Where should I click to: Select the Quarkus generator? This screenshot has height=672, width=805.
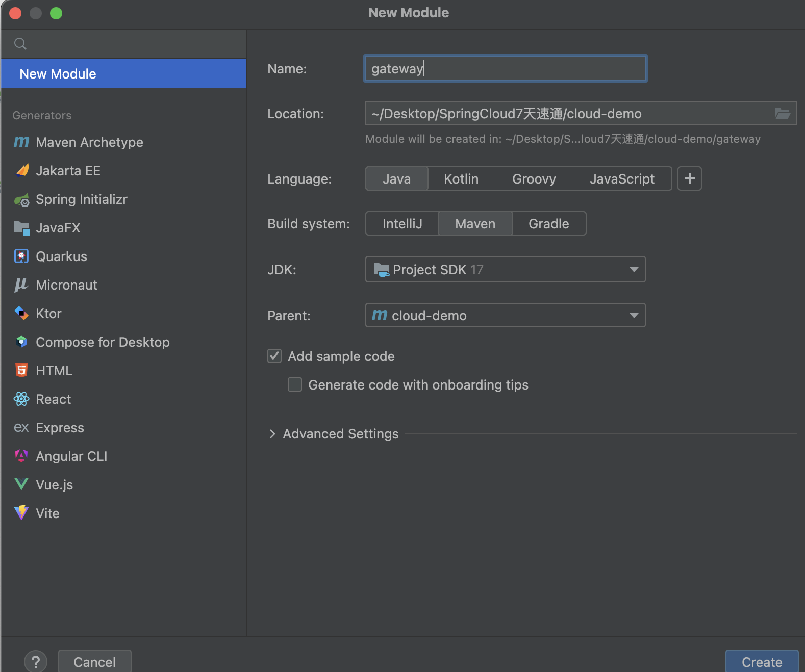point(123,256)
